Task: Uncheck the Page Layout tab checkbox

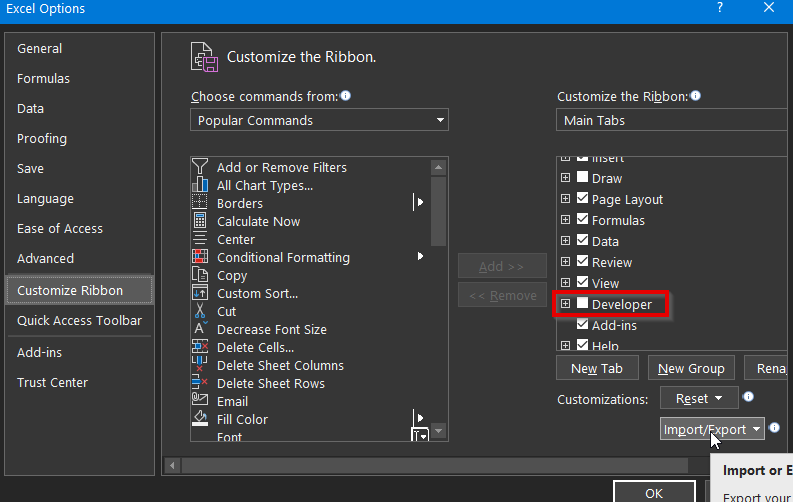Action: click(x=583, y=198)
